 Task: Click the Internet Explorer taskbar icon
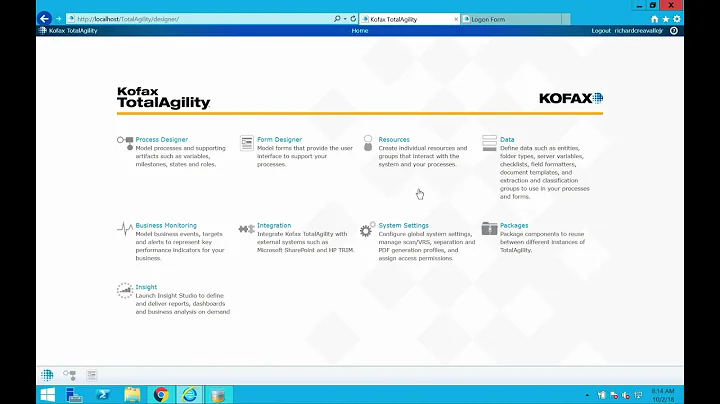(189, 395)
